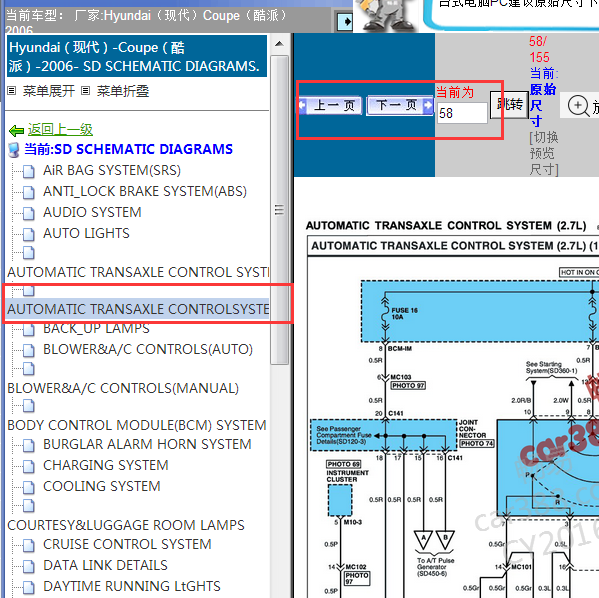Open AiR BAG SYSTEM(SRS) item
The width and height of the screenshot is (599, 598).
click(x=112, y=170)
